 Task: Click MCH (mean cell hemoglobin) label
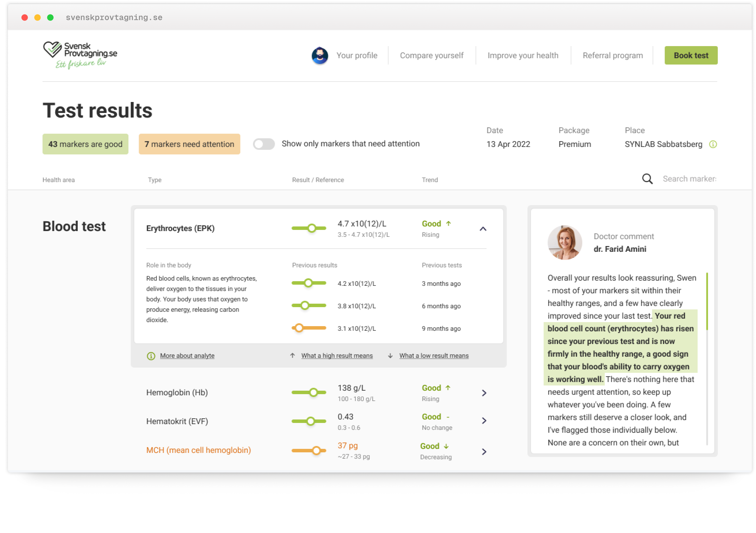199,450
